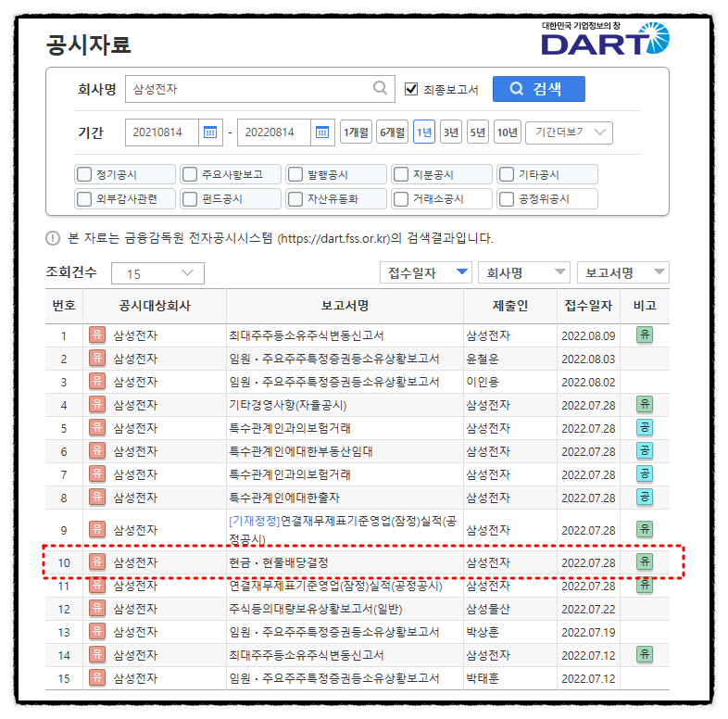Uncheck the 최종보고서 checkbox
Viewport: 728px width, 719px height.
(x=411, y=89)
